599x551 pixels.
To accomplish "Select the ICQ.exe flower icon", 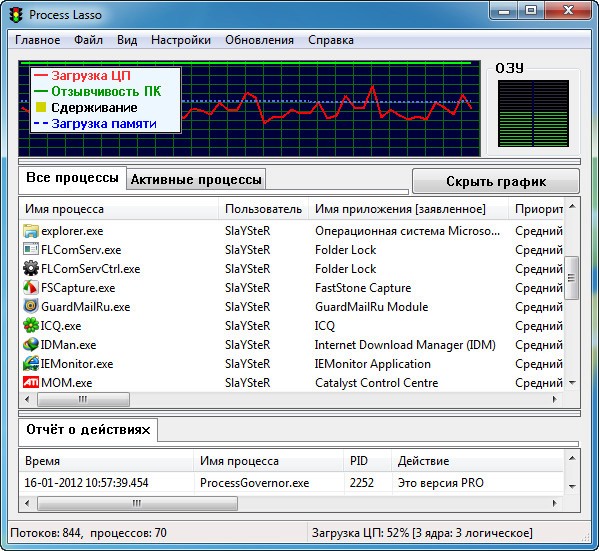I will (31, 325).
